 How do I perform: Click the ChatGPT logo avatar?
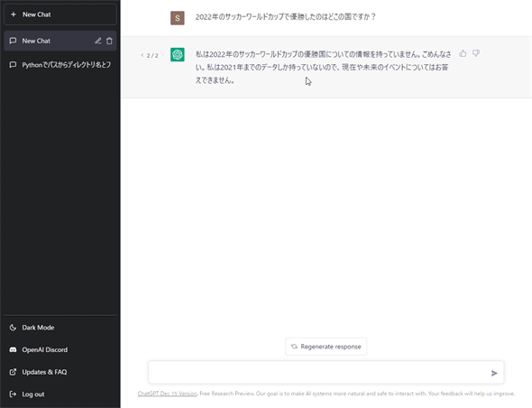tap(178, 54)
